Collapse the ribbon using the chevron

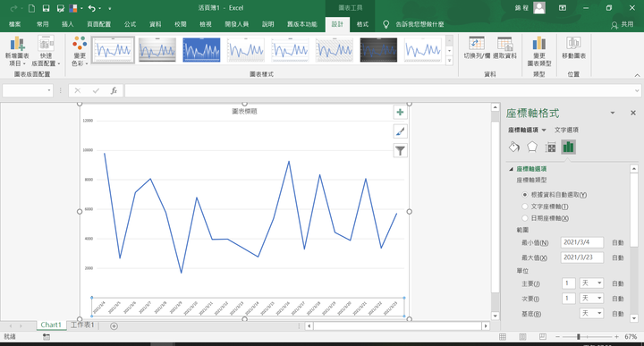coord(637,75)
